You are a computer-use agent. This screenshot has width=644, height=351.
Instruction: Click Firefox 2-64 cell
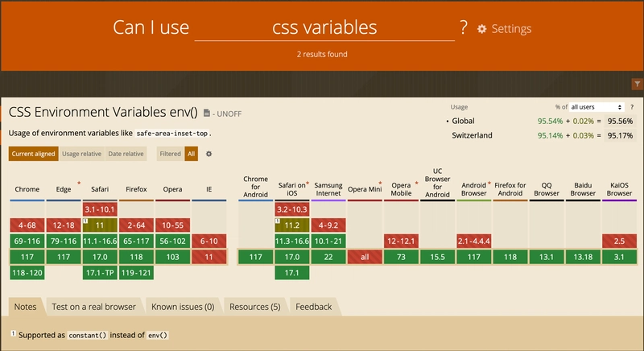tap(136, 225)
